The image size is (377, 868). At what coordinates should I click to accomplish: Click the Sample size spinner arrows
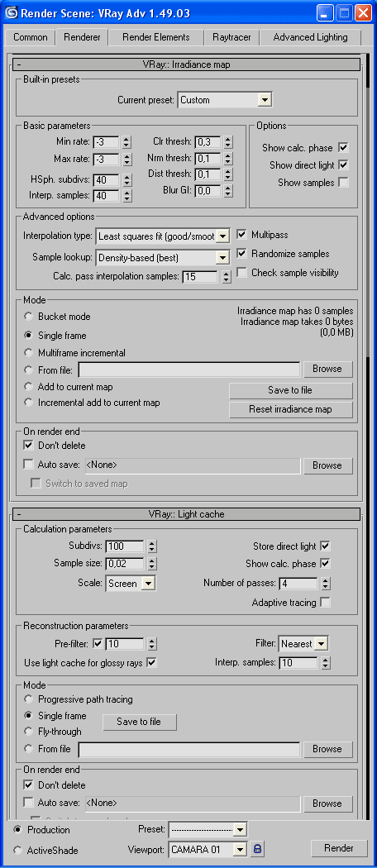(x=152, y=564)
